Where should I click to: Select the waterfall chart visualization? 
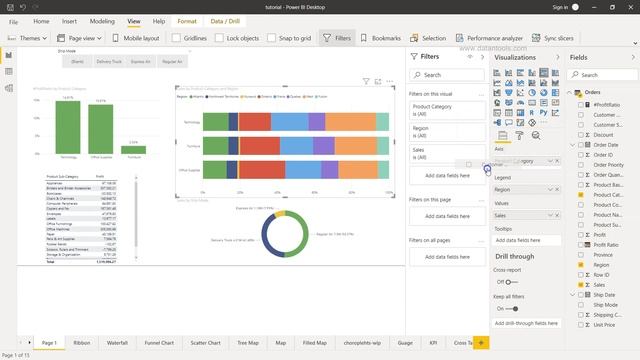[x=497, y=93]
